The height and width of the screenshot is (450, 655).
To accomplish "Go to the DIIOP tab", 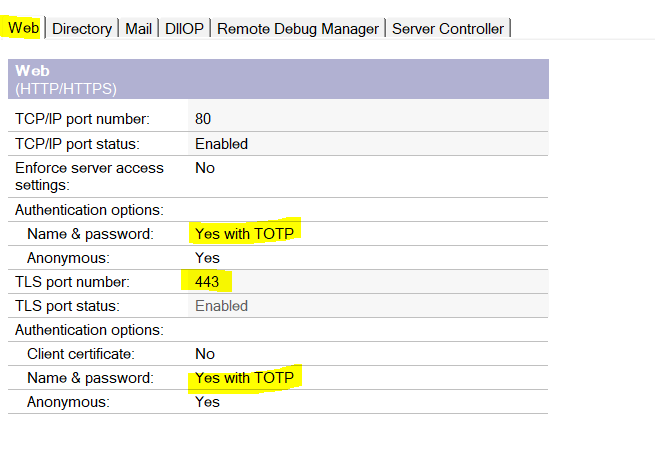I will (x=184, y=29).
